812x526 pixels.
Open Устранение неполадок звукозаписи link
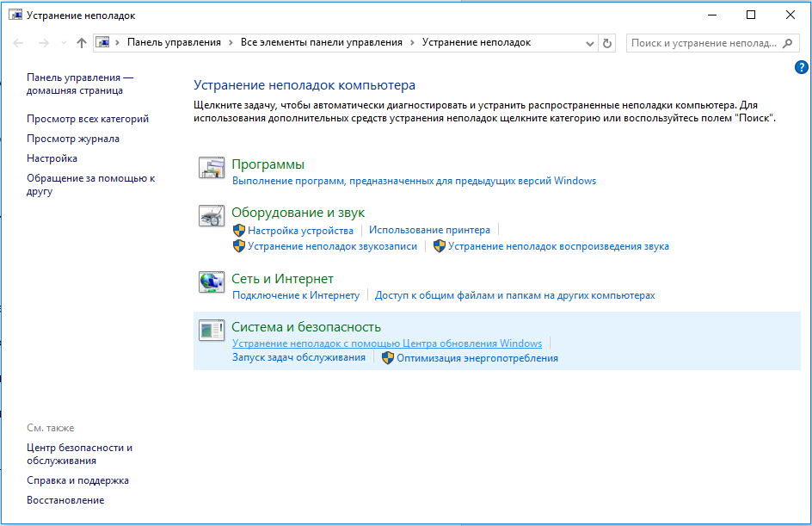(333, 246)
